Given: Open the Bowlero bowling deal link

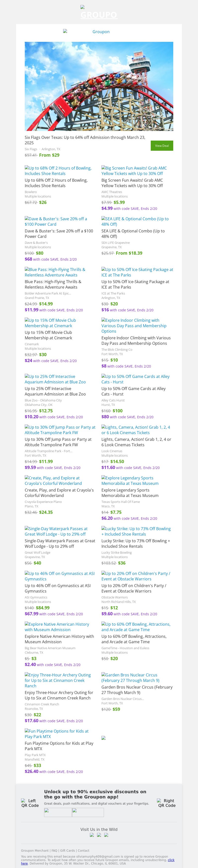Looking at the screenshot, I should click(x=58, y=171).
